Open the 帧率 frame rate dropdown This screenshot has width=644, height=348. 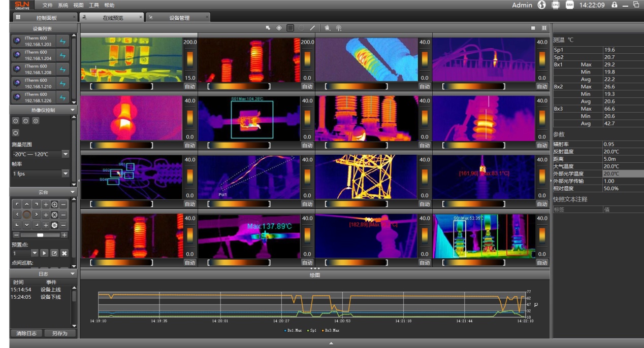(x=65, y=173)
